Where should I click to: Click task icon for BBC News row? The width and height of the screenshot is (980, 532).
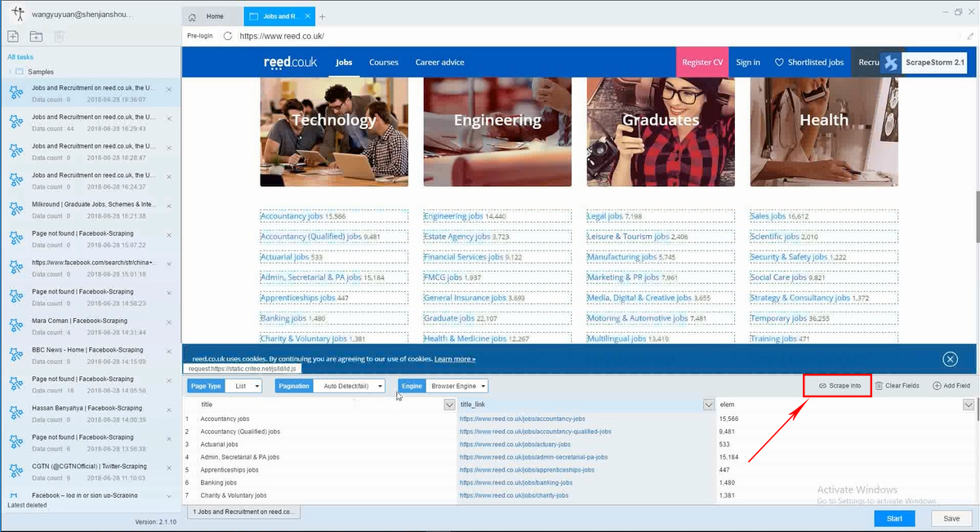click(16, 355)
